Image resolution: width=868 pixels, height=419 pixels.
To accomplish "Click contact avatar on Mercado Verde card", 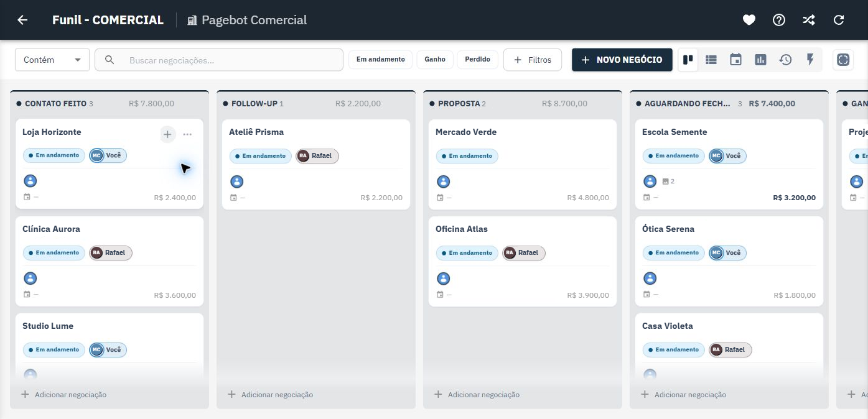I will point(444,182).
